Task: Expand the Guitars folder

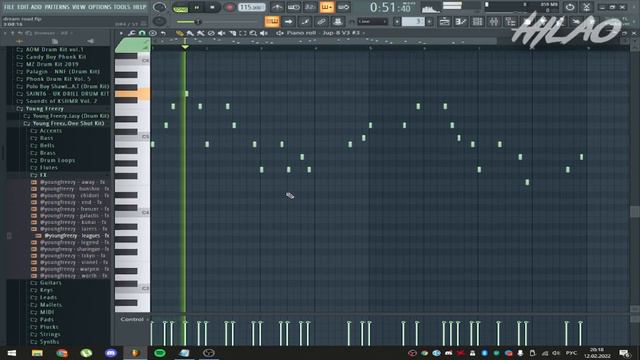Action: pos(51,282)
